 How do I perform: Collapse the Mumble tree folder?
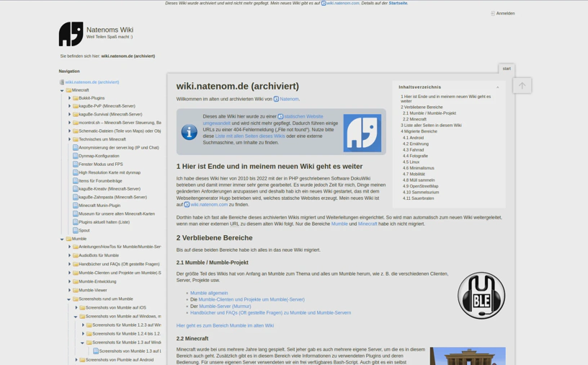click(62, 239)
